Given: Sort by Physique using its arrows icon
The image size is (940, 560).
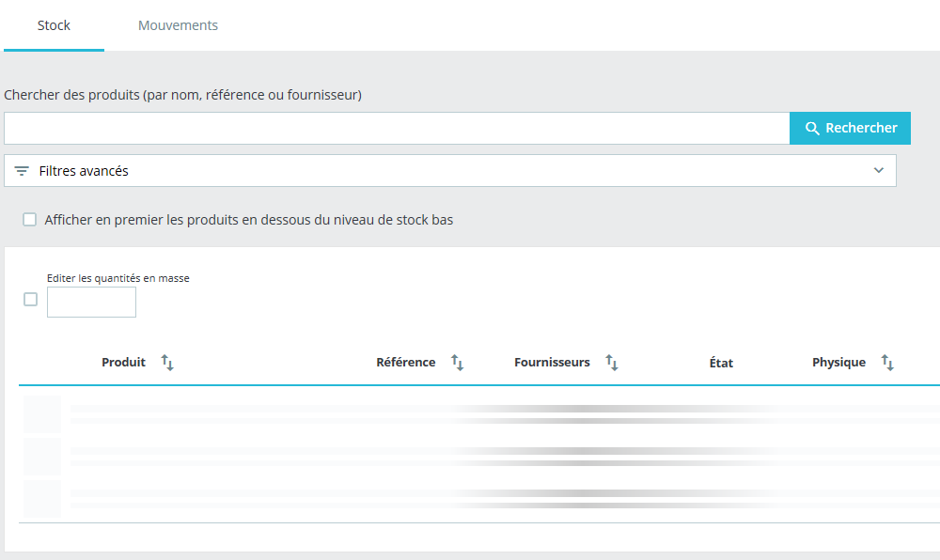Looking at the screenshot, I should click(x=887, y=363).
